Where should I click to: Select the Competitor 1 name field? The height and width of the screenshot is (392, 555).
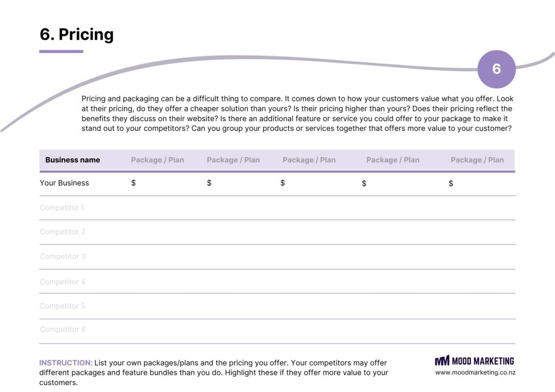62,207
